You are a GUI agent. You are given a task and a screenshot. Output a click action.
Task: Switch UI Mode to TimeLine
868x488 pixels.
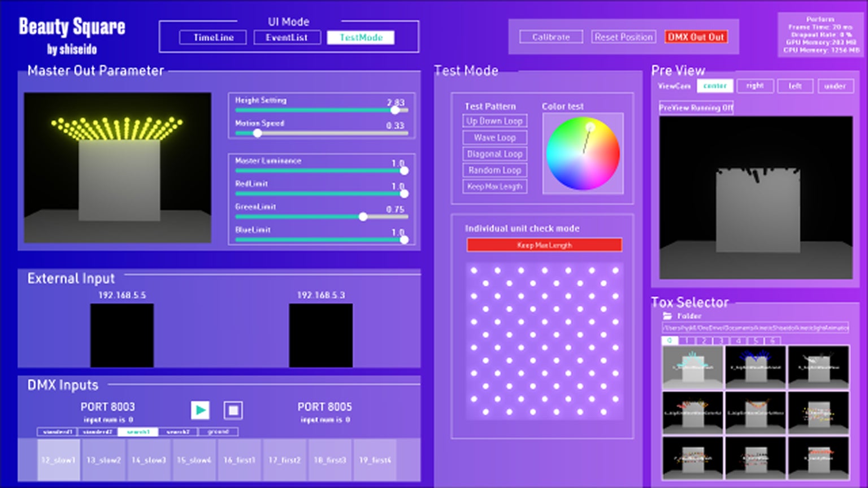(213, 37)
